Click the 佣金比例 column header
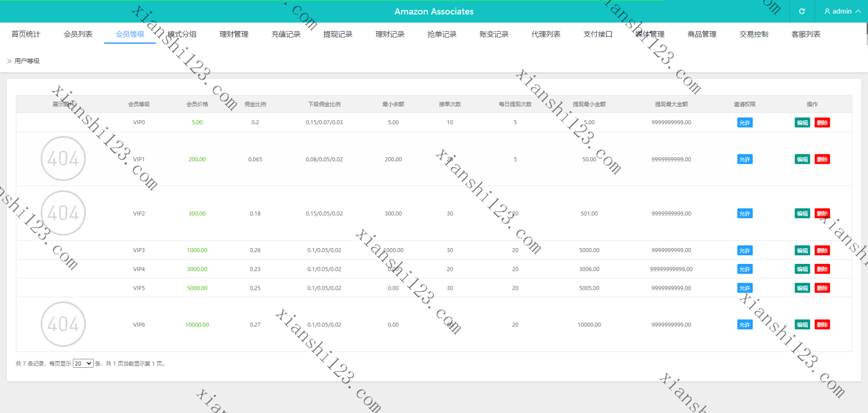The height and width of the screenshot is (413, 868). click(255, 105)
